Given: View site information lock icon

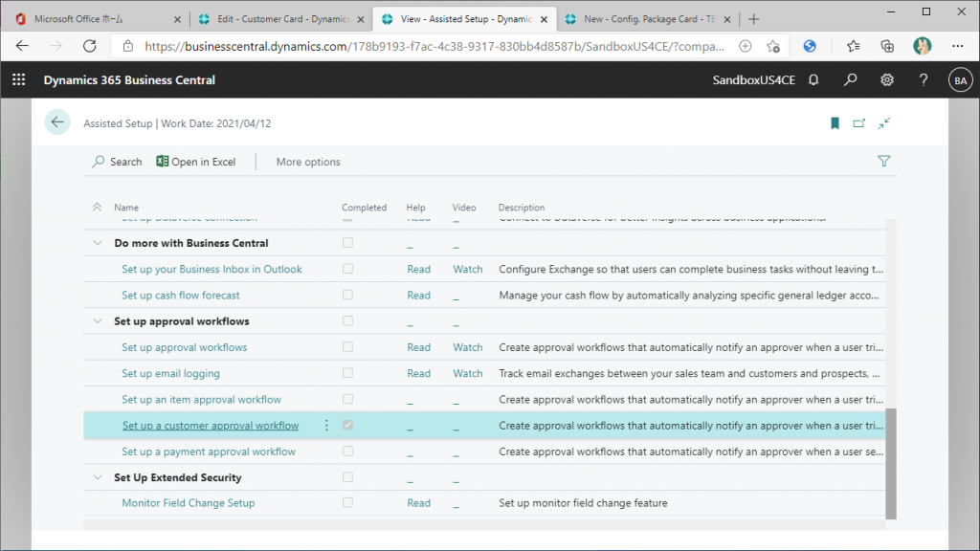Looking at the screenshot, I should pos(128,46).
